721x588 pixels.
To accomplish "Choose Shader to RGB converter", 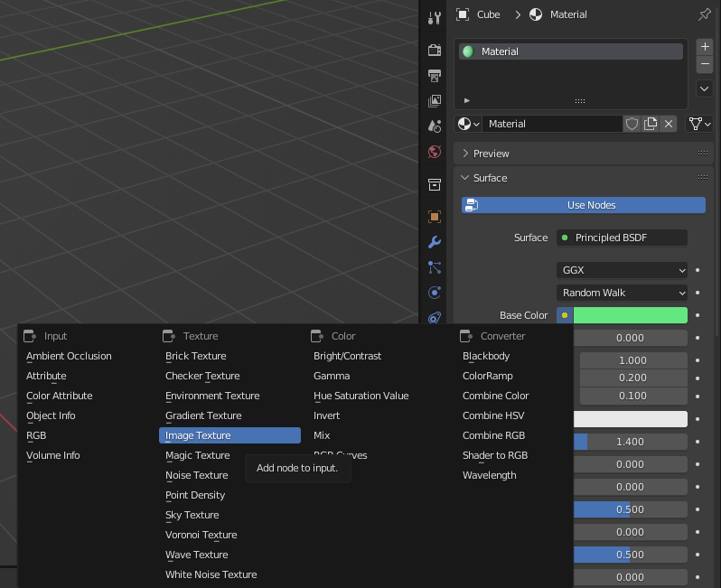I will 495,455.
